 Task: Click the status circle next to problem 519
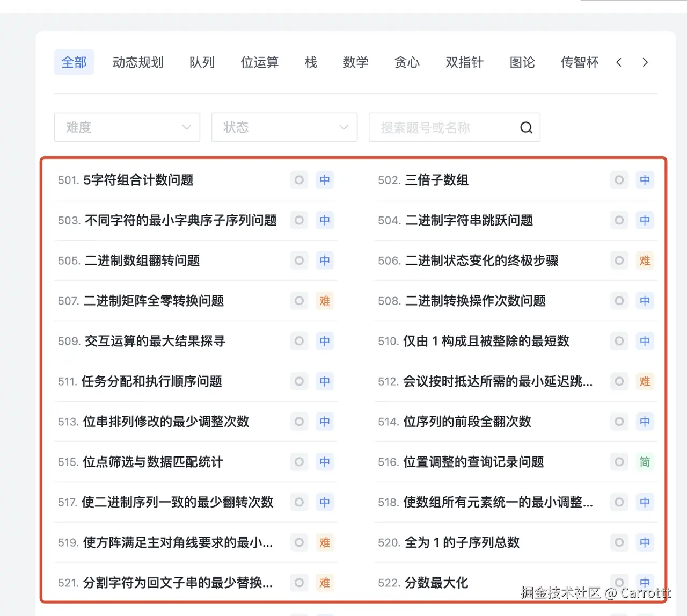tap(299, 542)
